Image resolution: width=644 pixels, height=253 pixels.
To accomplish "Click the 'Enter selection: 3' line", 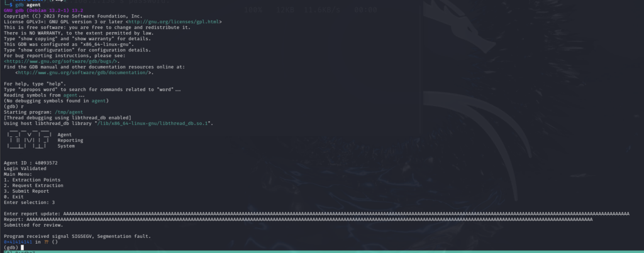I will [x=29, y=203].
